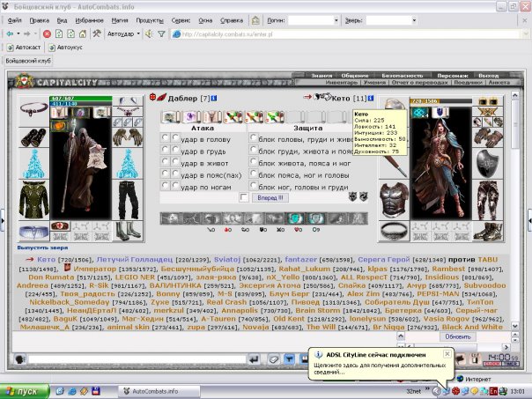Click the chat message input field
Screen dimensions: 532x399
click(137, 359)
